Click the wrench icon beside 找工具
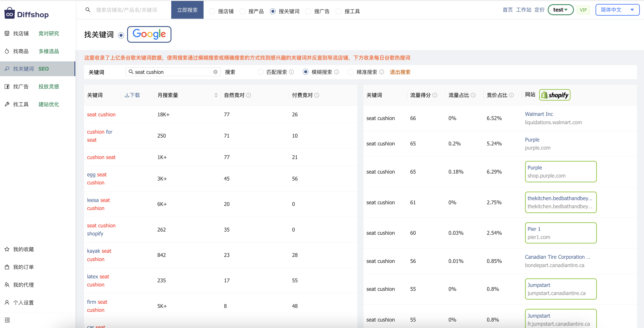 tap(7, 104)
